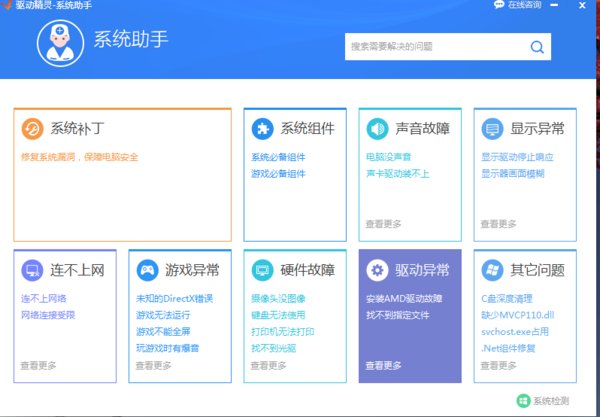The image size is (600, 417).
Task: Open 声卡驱动装不上 link
Action: pos(398,174)
